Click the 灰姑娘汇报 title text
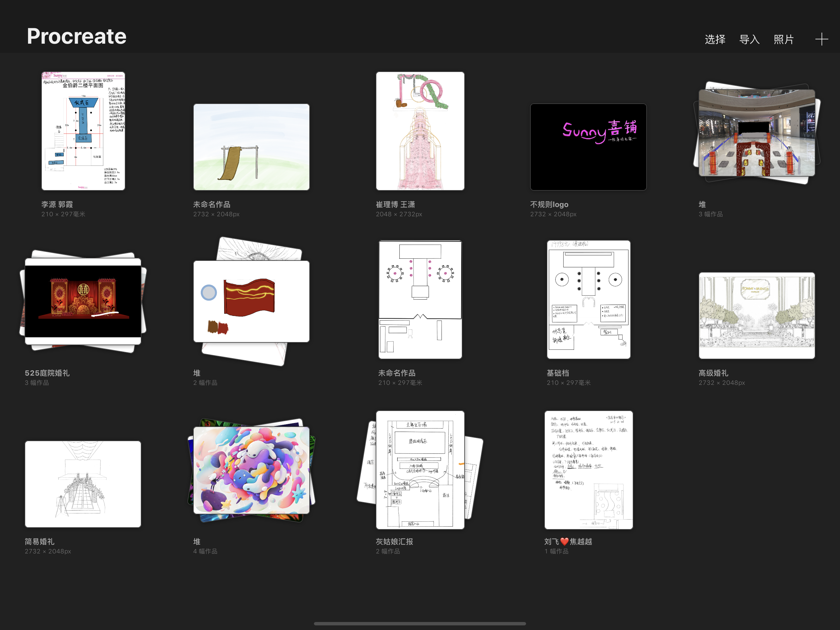The image size is (840, 630). coord(394,541)
